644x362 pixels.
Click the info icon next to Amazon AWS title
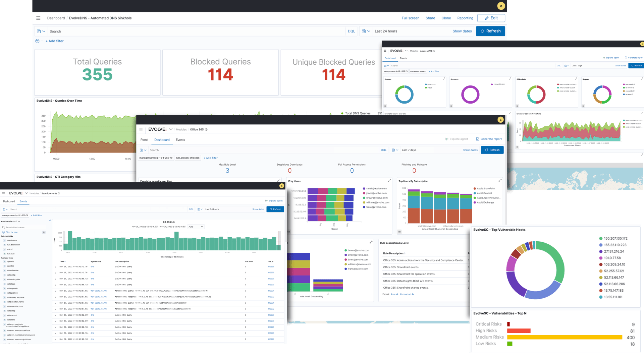point(434,51)
